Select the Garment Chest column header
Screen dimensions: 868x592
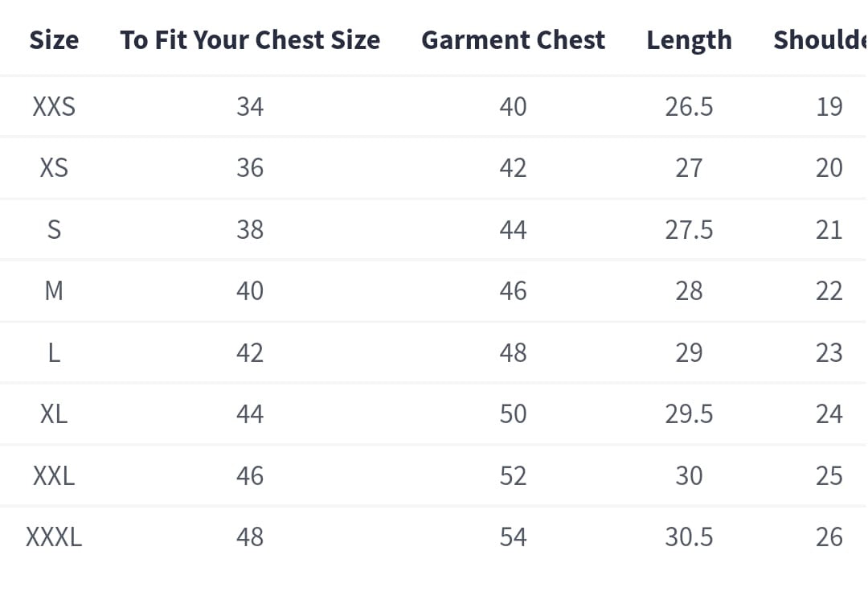pos(513,40)
